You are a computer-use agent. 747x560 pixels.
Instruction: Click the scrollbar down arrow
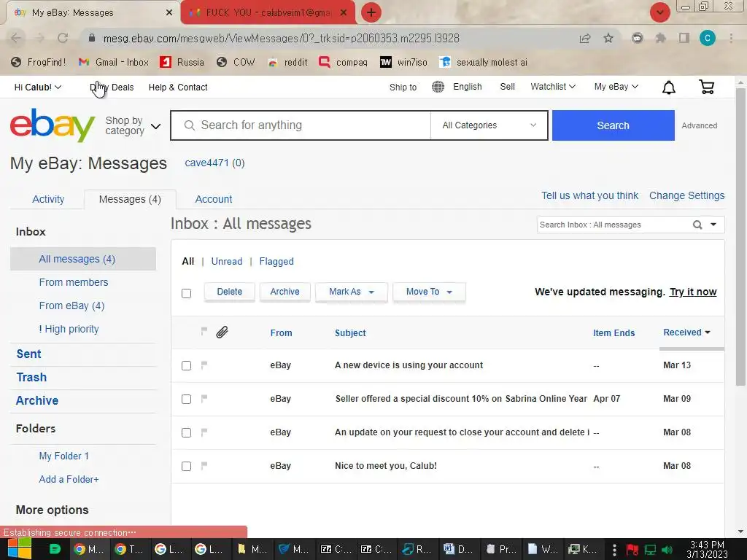740,532
